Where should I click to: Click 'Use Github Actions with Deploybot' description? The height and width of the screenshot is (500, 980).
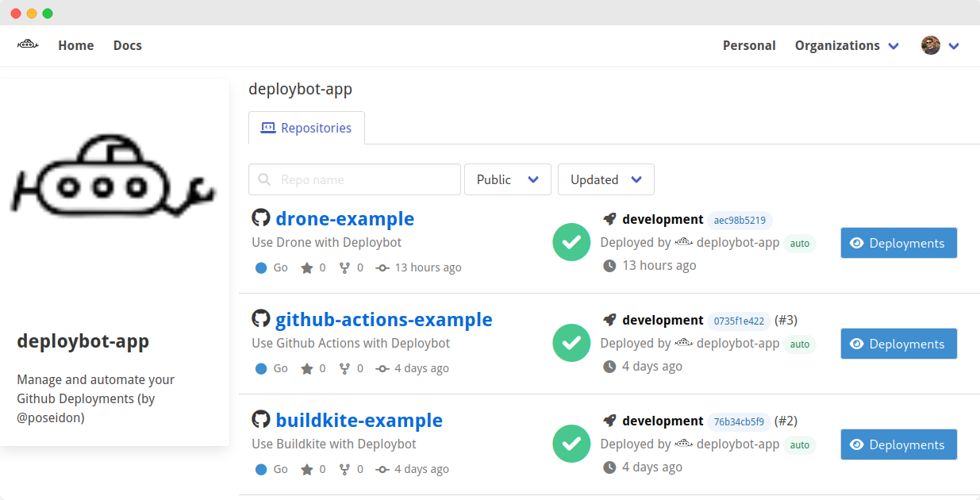click(351, 343)
